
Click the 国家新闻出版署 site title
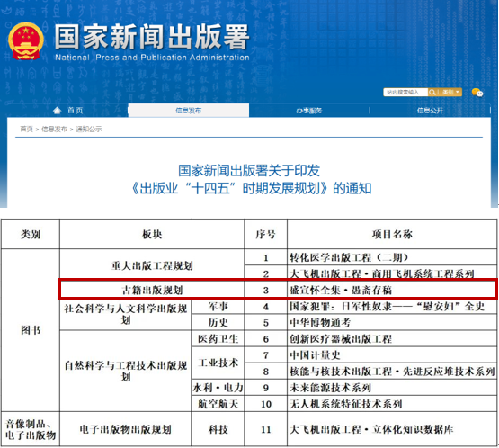(152, 37)
